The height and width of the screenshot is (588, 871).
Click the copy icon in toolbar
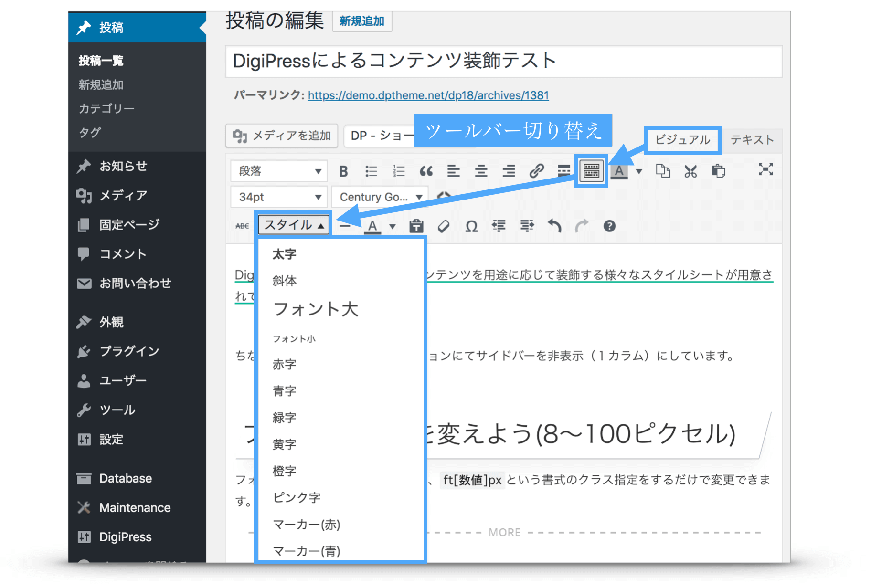pos(663,171)
